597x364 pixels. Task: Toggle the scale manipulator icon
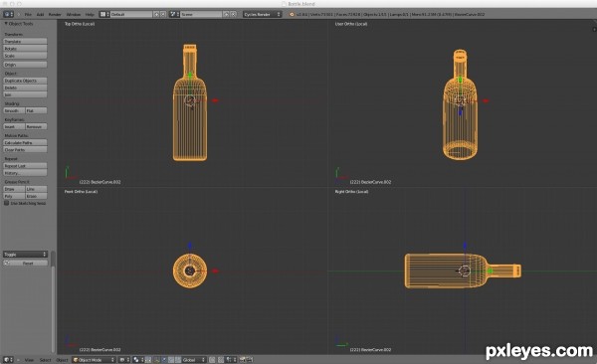click(x=178, y=359)
